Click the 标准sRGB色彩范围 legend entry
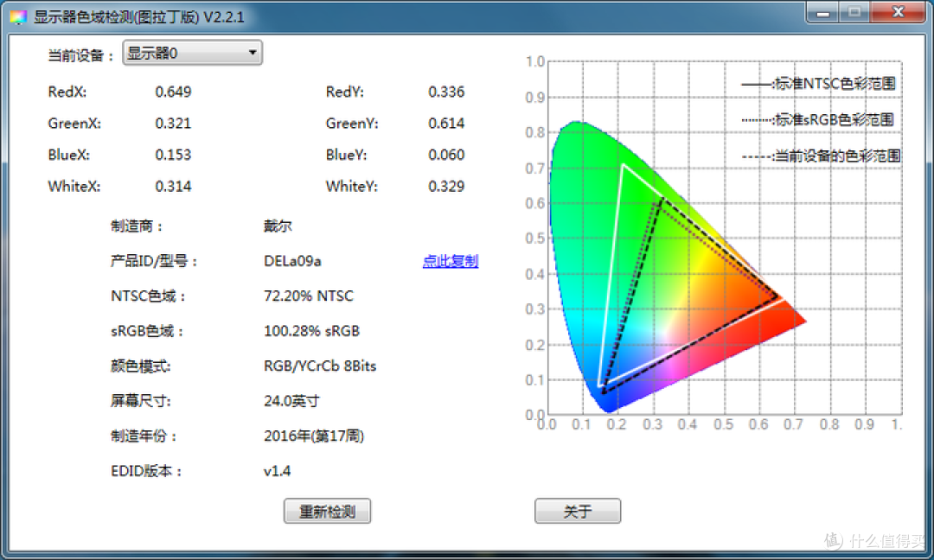934x560 pixels. (818, 119)
